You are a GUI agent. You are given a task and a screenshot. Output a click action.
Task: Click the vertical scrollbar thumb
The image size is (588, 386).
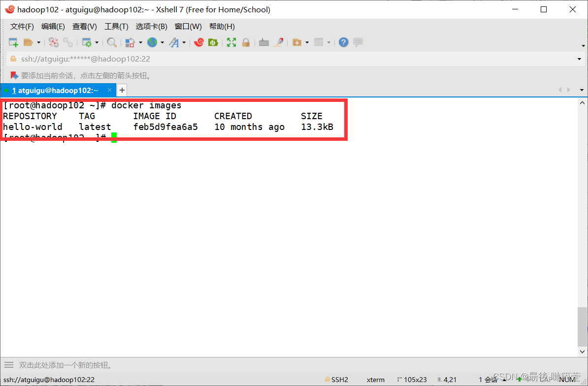(x=582, y=326)
